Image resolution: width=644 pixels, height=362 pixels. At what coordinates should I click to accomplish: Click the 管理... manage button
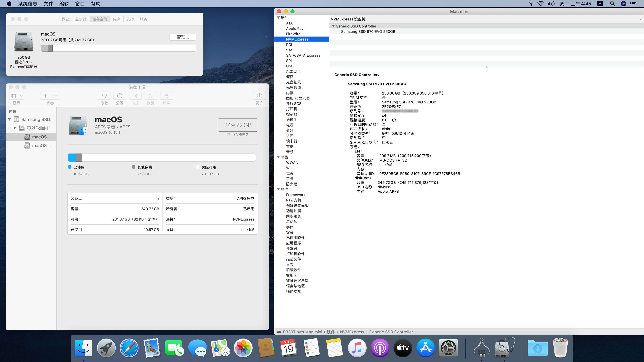coord(182,37)
